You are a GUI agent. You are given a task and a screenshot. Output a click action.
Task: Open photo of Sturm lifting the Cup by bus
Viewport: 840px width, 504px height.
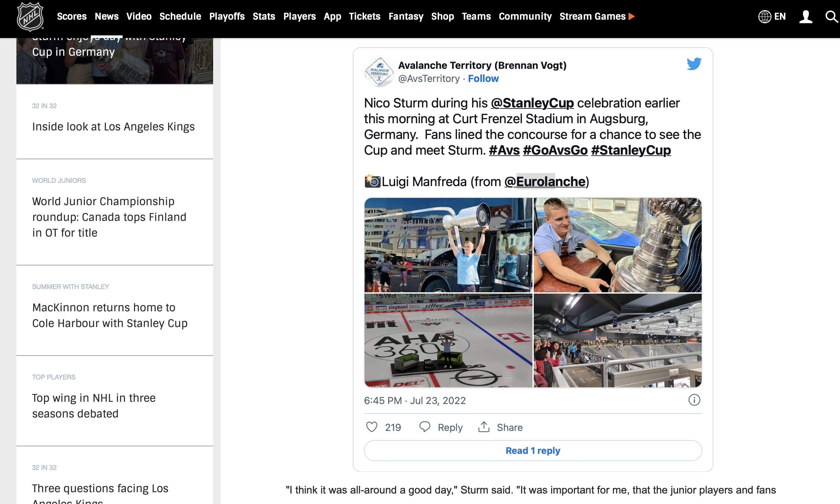(448, 245)
